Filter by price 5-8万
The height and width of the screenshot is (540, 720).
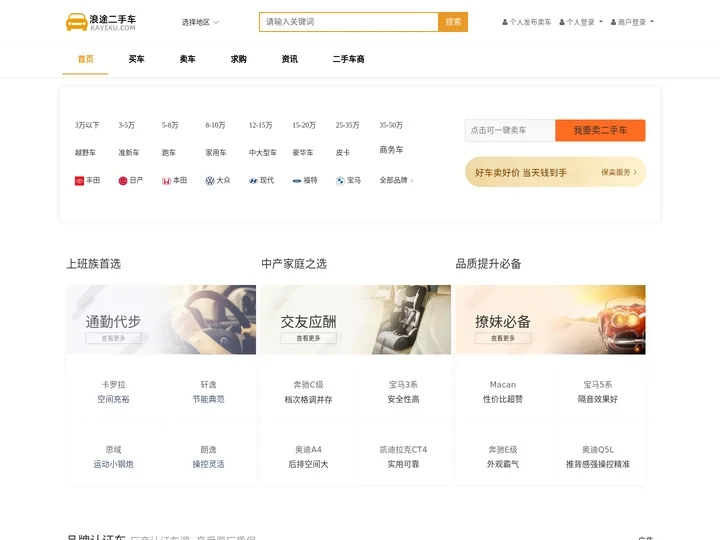click(170, 125)
